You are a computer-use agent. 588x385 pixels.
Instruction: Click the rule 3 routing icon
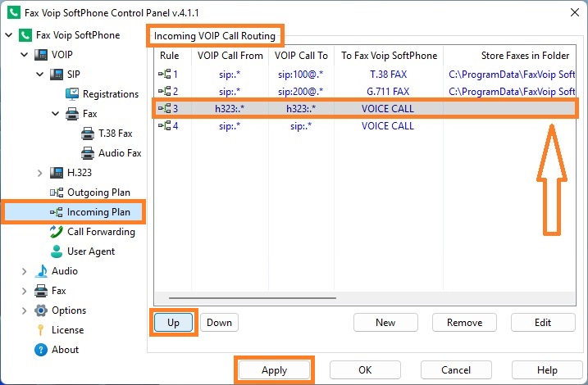pos(165,109)
